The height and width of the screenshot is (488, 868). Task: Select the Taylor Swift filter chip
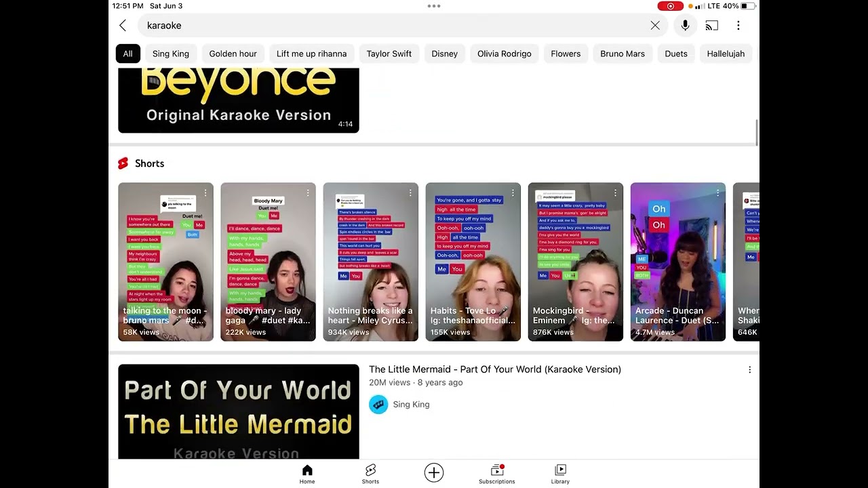coord(389,54)
